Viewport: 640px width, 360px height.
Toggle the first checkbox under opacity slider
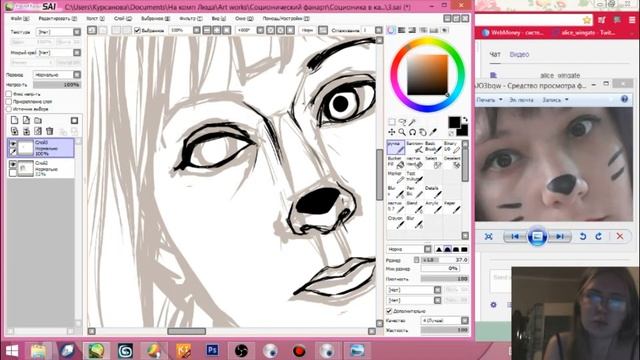coord(9,94)
